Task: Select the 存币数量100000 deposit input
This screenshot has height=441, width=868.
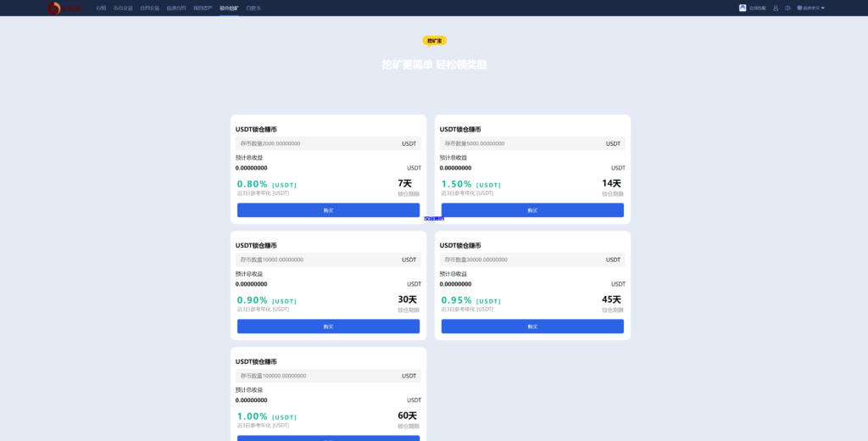Action: tap(328, 376)
